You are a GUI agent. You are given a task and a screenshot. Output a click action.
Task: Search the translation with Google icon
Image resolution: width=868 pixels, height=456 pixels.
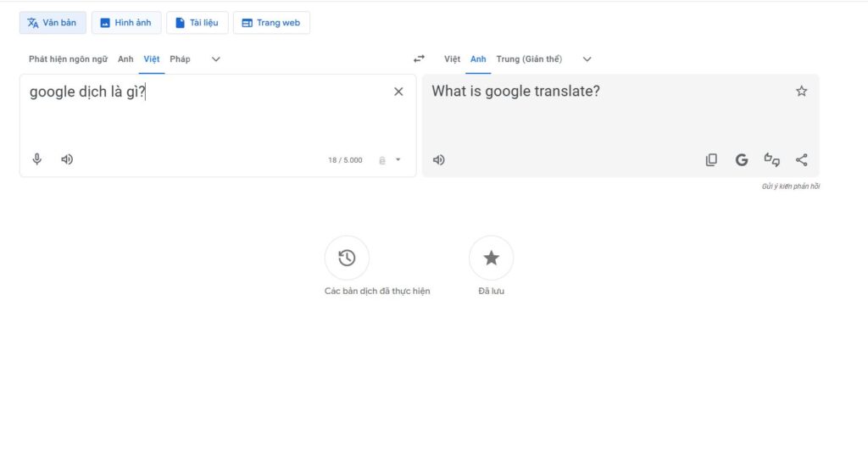pos(742,160)
